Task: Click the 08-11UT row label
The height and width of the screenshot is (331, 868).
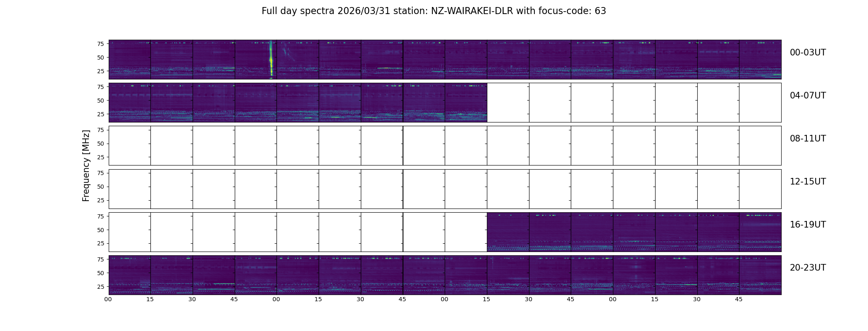Action: (808, 139)
